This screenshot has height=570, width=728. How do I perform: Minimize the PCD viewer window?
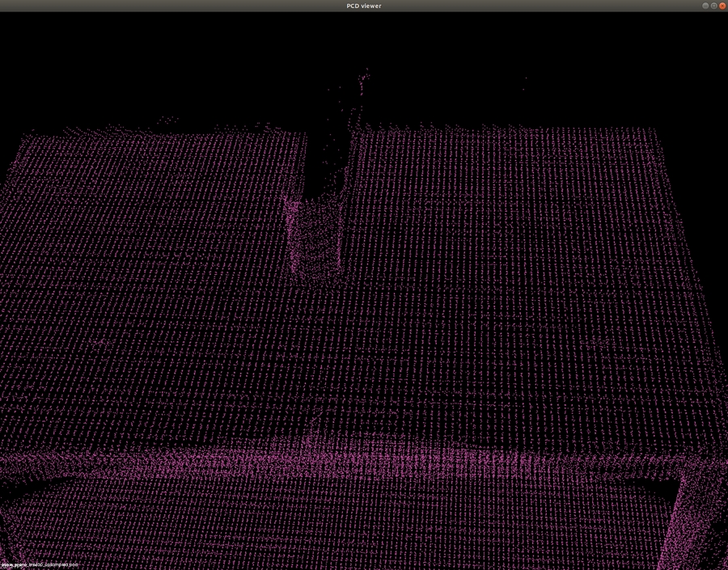click(x=705, y=6)
